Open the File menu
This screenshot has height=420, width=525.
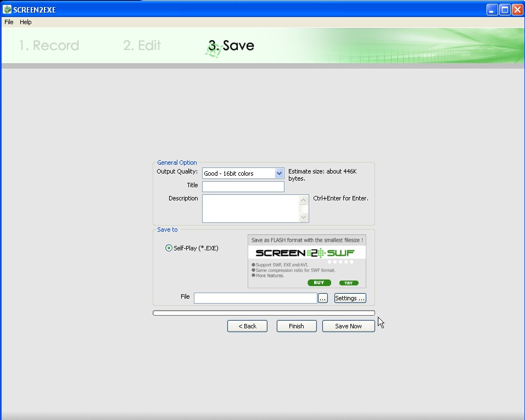[x=9, y=22]
